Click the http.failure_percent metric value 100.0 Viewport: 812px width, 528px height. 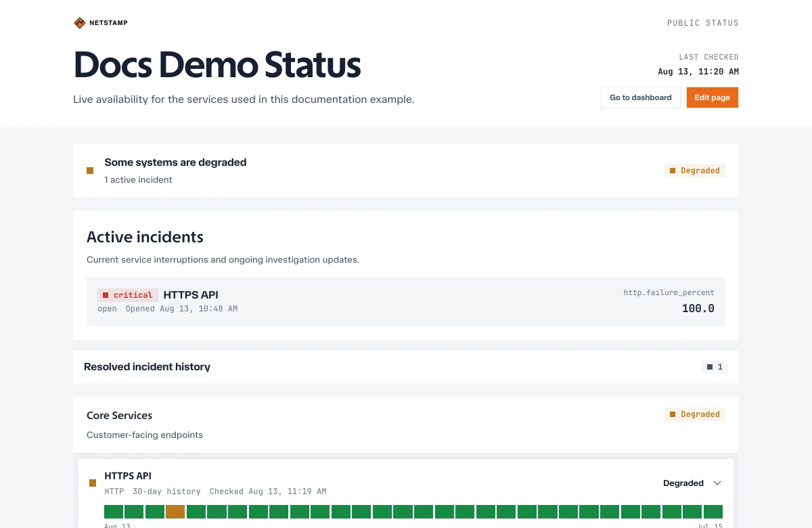pos(698,309)
